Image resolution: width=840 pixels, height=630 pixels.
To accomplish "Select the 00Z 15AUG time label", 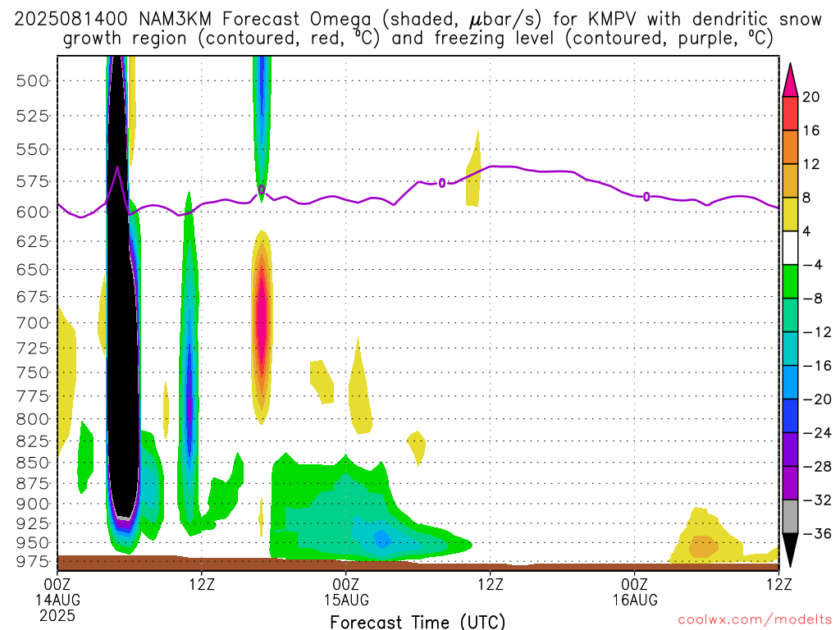I will 346,591.
